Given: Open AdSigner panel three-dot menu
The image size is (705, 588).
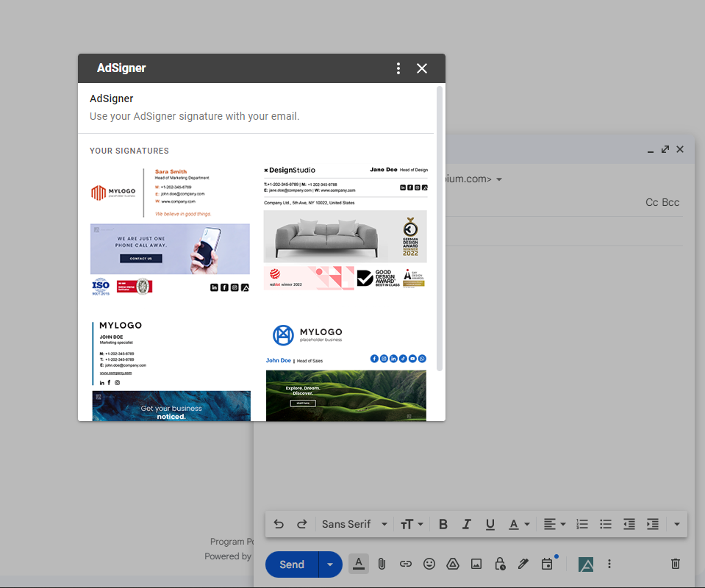Looking at the screenshot, I should tap(398, 68).
